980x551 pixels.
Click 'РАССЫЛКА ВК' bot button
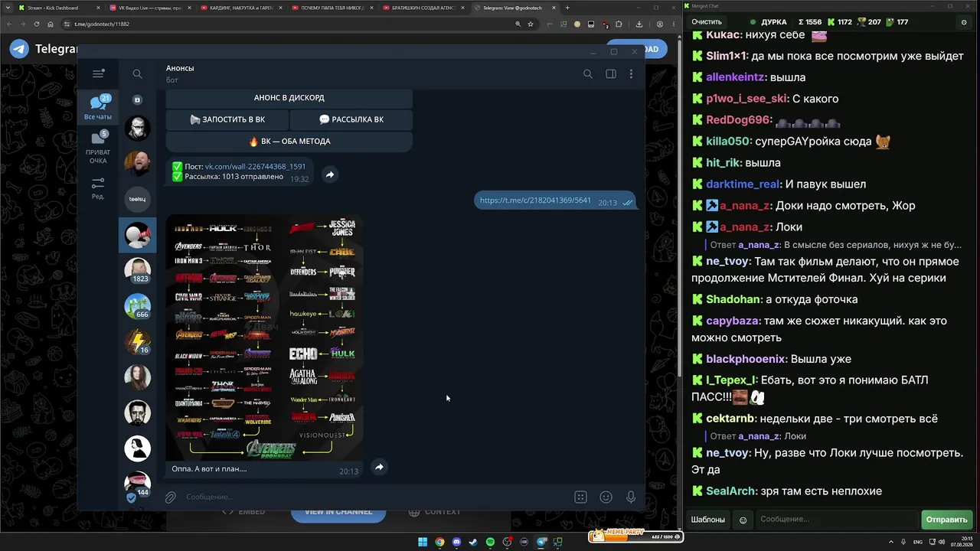(x=351, y=119)
